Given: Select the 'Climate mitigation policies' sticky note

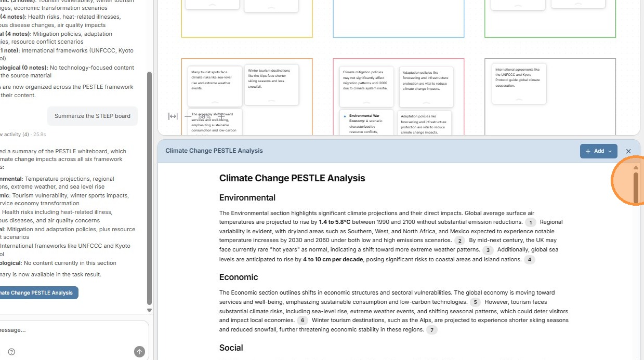Looking at the screenshot, I should pos(367,86).
